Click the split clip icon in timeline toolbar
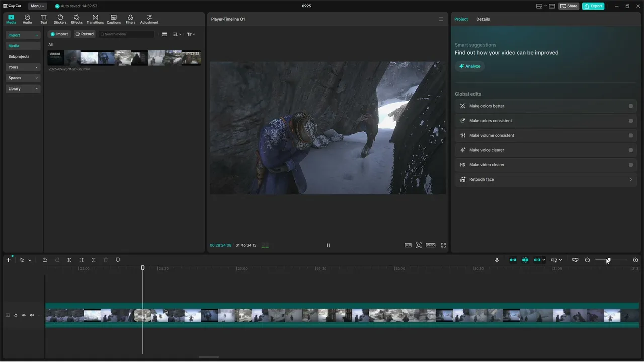644x362 pixels. [69, 260]
